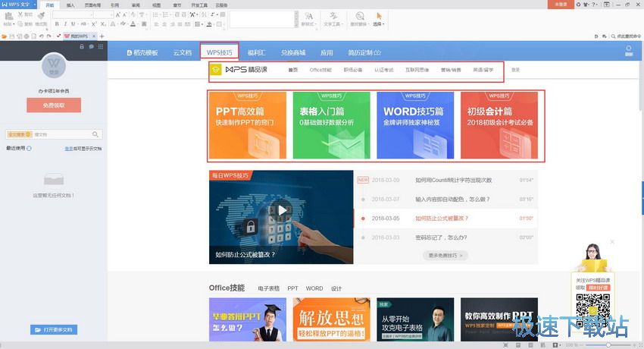Click the center align icon
This screenshot has width=644, height=349.
pyautogui.click(x=164, y=24)
